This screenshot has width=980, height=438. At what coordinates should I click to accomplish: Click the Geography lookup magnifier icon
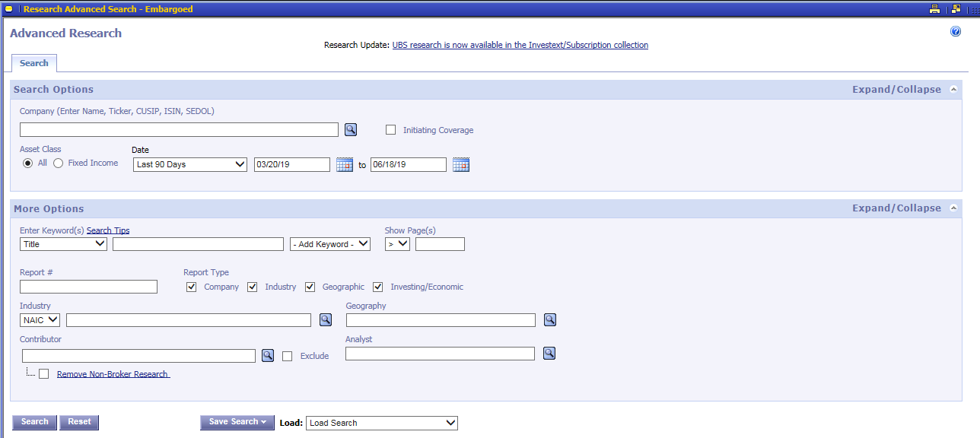tap(550, 320)
